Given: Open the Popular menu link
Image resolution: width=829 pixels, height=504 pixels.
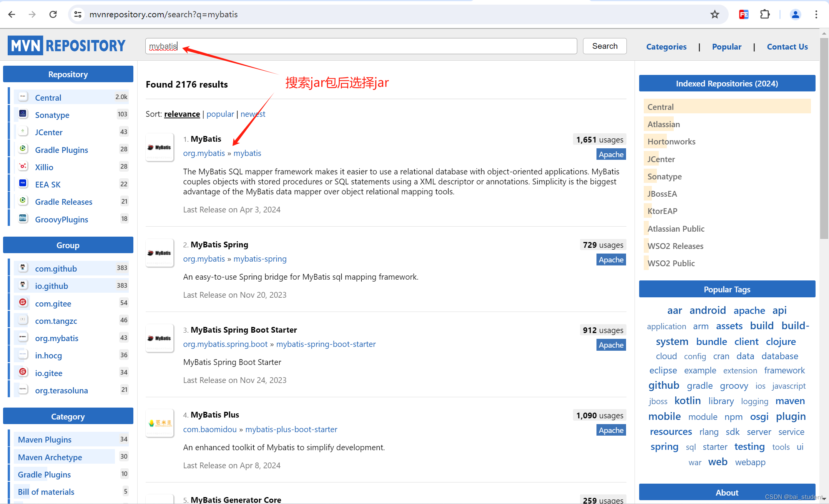Looking at the screenshot, I should [726, 47].
